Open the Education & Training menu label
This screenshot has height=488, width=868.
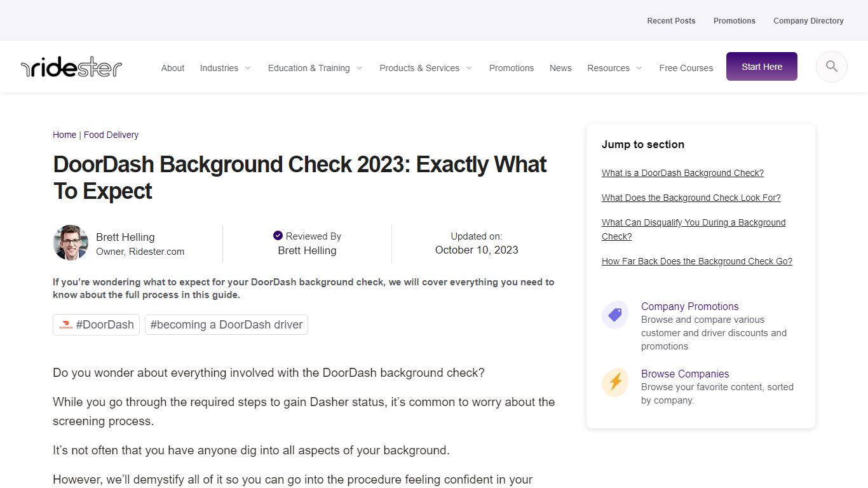pyautogui.click(x=309, y=68)
